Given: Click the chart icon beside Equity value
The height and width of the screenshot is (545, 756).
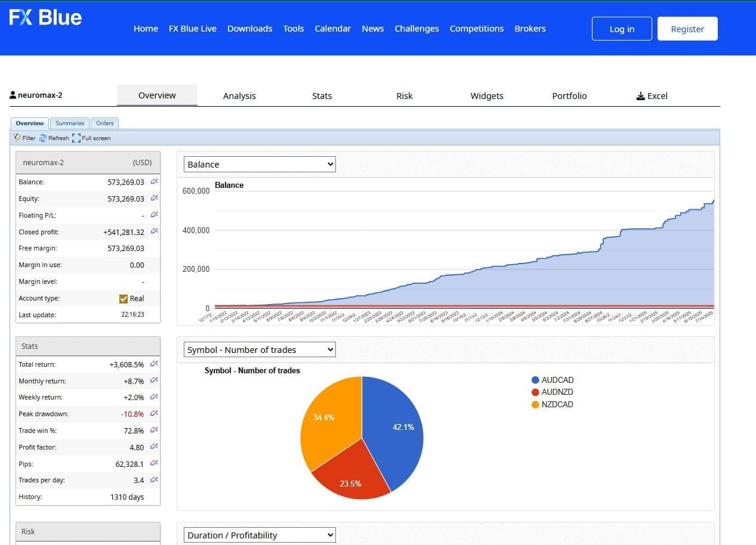Looking at the screenshot, I should tap(154, 198).
